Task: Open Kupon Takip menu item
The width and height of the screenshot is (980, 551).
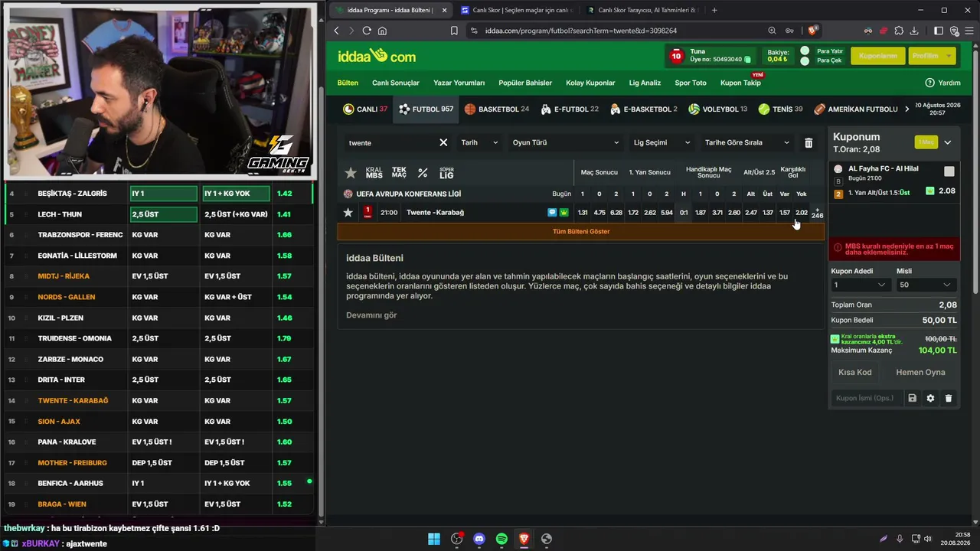Action: [740, 83]
